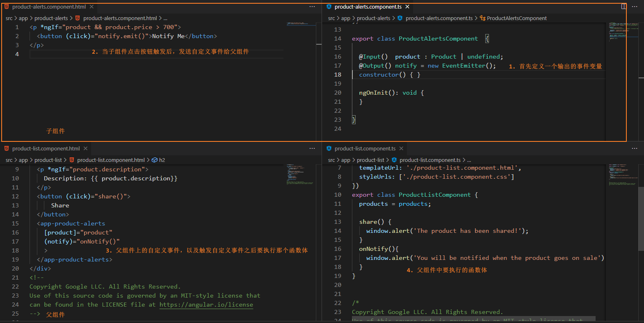Open More Actions in product-alerts.component.html editor

[312, 7]
